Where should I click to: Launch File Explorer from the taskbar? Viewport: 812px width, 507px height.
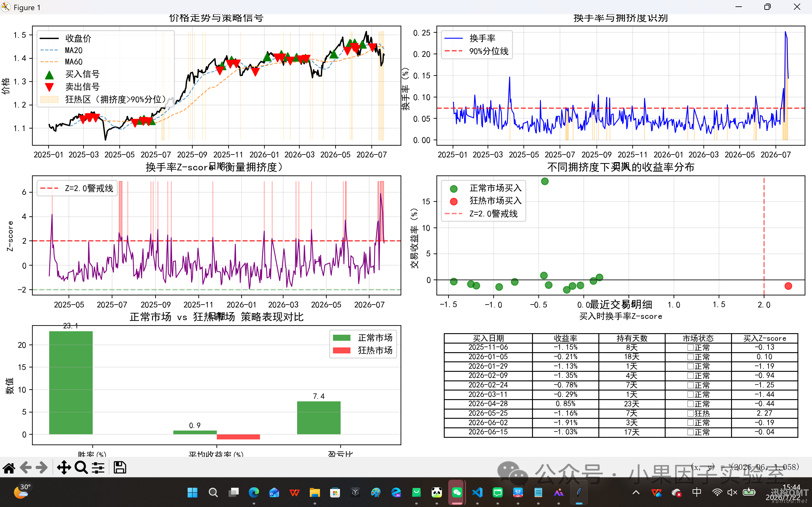click(315, 492)
